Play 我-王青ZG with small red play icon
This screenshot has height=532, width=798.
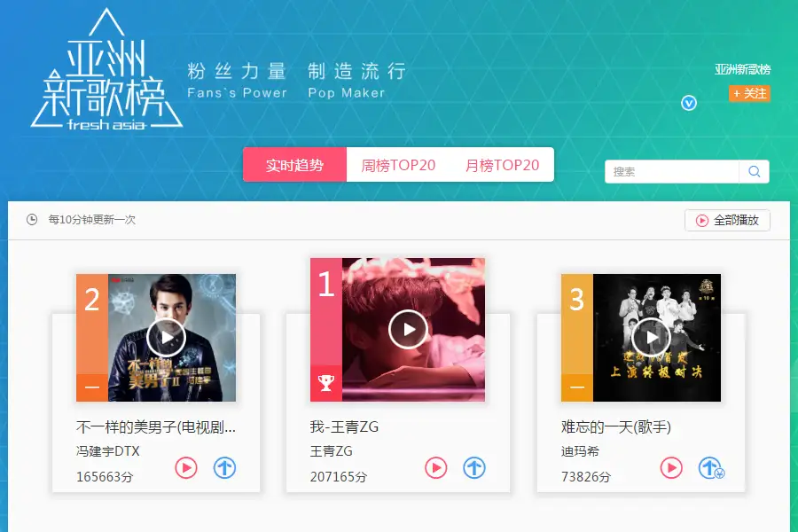[x=436, y=468]
